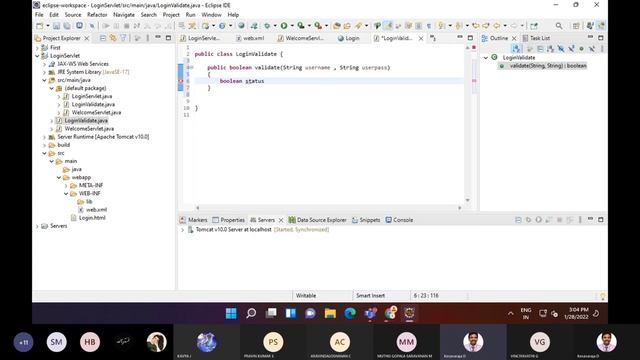Viewport: 640px width, 360px height.
Task: Open Google Chrome from the taskbar
Action: coord(390,313)
